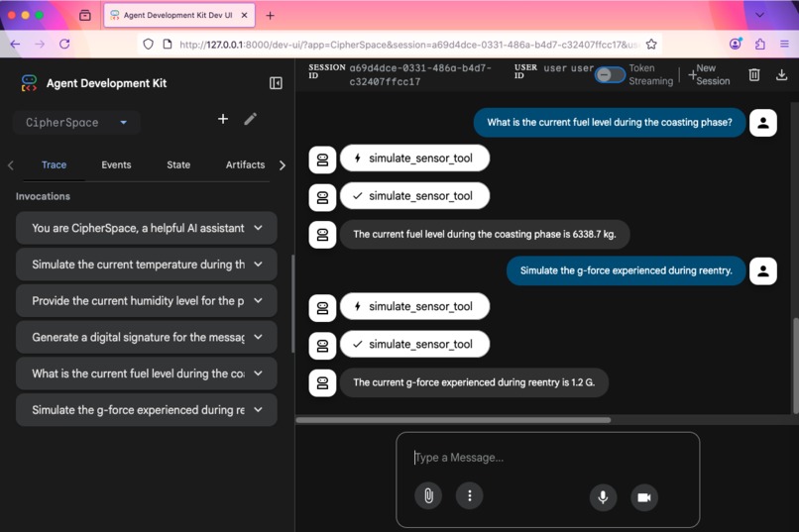Focus the Type a Message input
This screenshot has width=799, height=532.
547,457
